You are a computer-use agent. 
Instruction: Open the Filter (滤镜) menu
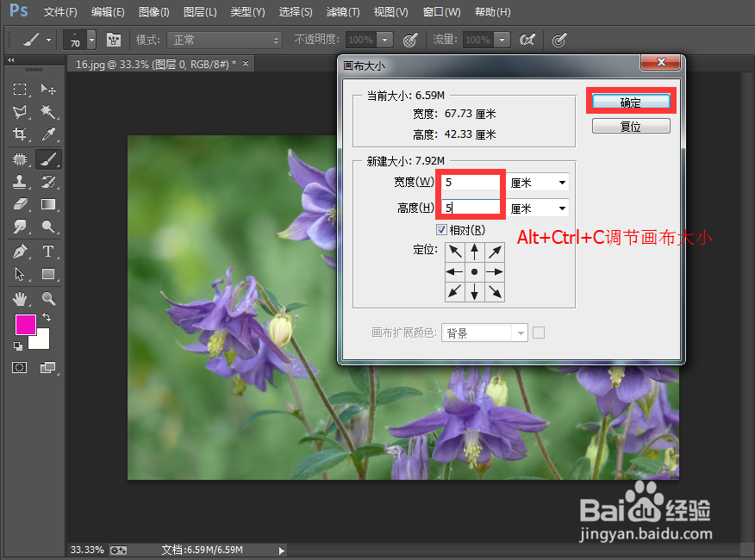click(x=343, y=12)
